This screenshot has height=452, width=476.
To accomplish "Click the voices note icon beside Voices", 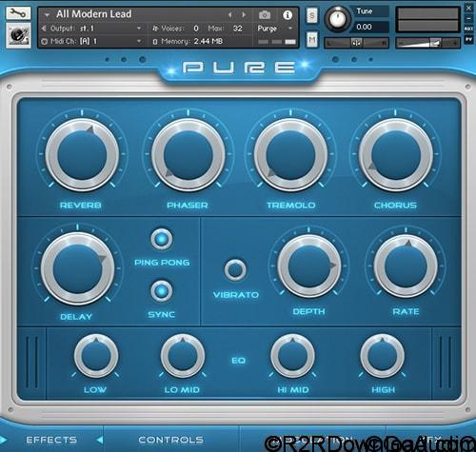I will click(x=155, y=29).
